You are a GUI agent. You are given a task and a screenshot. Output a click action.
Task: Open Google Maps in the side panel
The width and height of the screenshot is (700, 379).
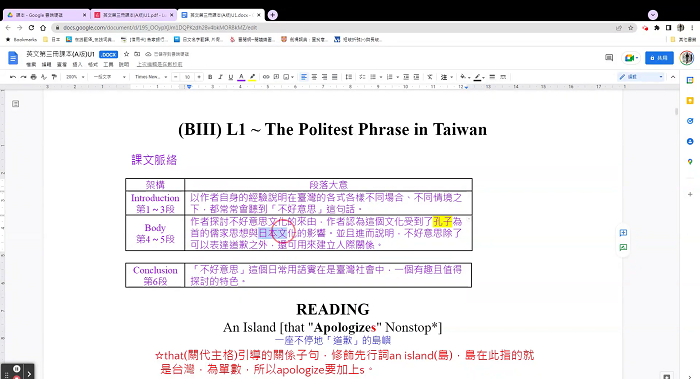tap(690, 162)
